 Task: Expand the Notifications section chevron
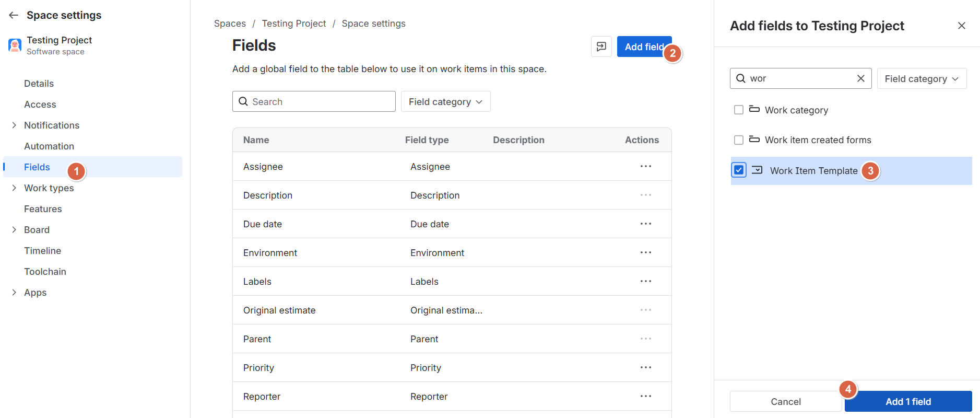coord(14,125)
